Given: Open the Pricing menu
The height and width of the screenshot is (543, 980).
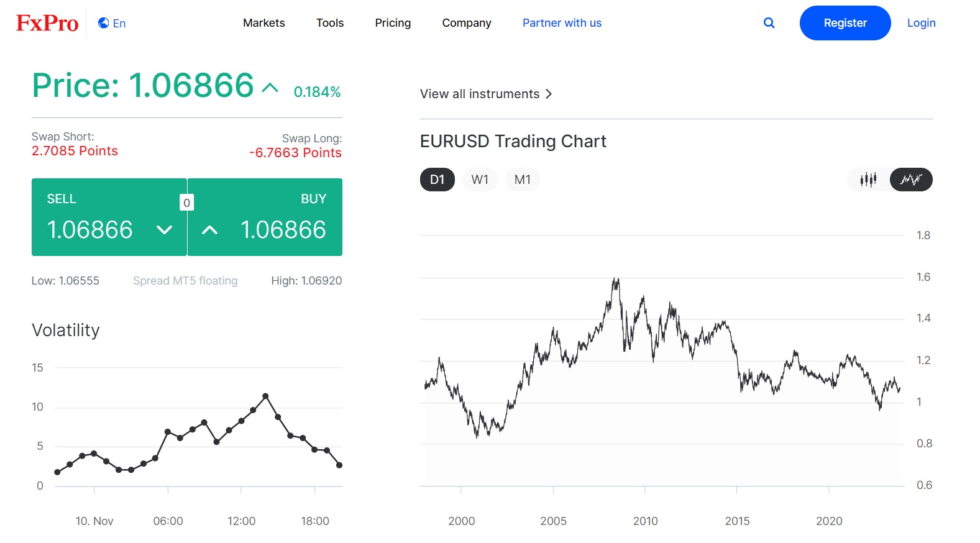Looking at the screenshot, I should coord(392,23).
